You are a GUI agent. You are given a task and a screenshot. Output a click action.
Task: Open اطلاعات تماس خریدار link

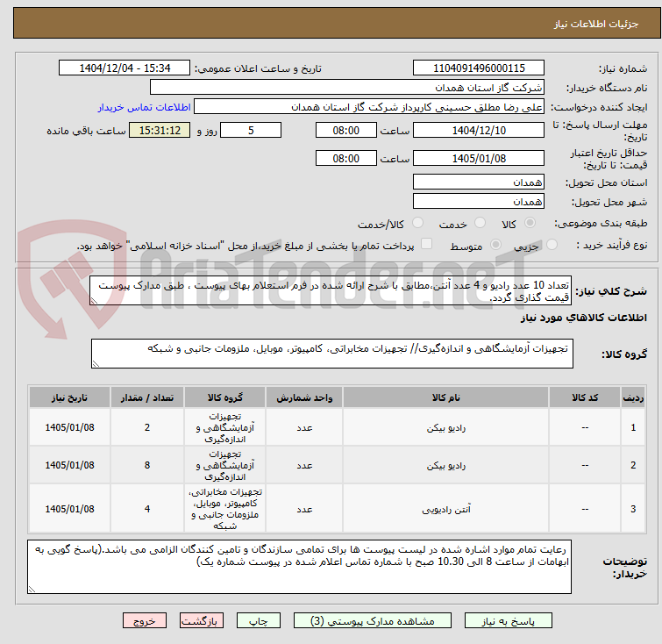[145, 107]
